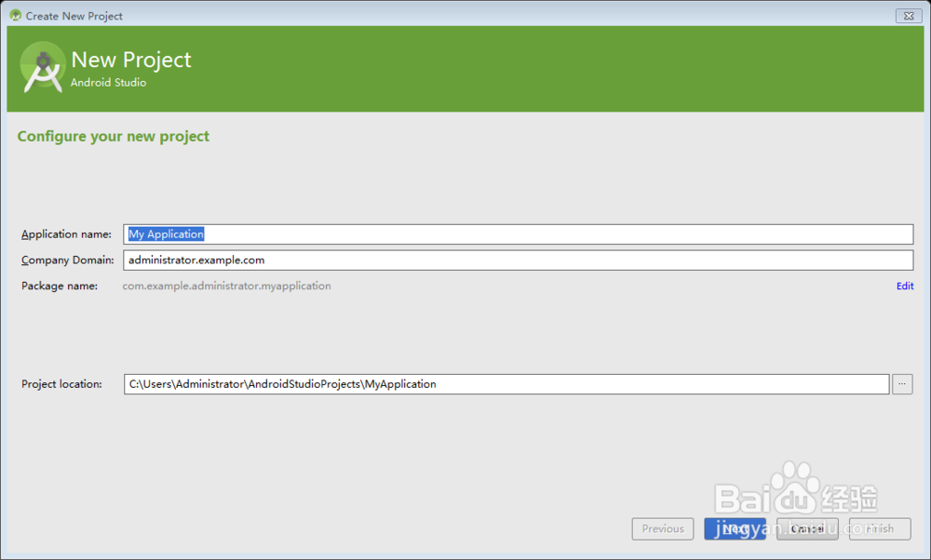Edit the package name via Edit link
The height and width of the screenshot is (560, 931).
click(x=905, y=286)
